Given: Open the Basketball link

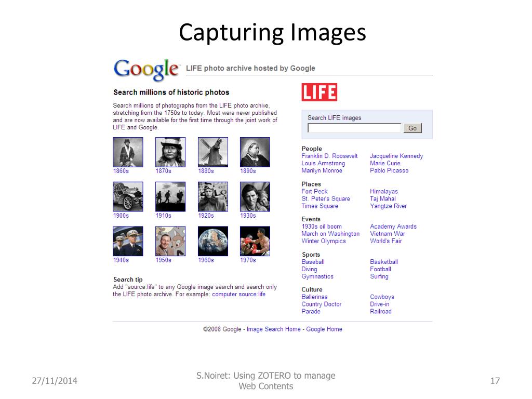Looking at the screenshot, I should pyautogui.click(x=384, y=262).
